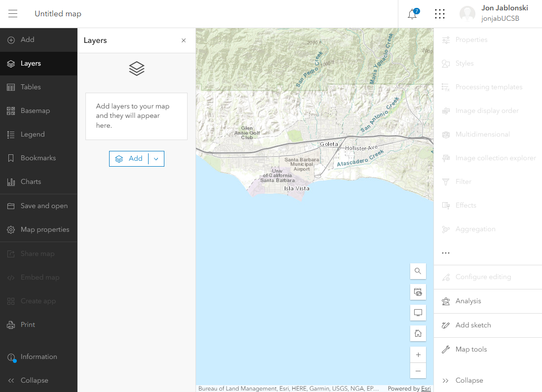The width and height of the screenshot is (542, 392).
Task: Open the hamburger menu icon
Action: (x=13, y=14)
